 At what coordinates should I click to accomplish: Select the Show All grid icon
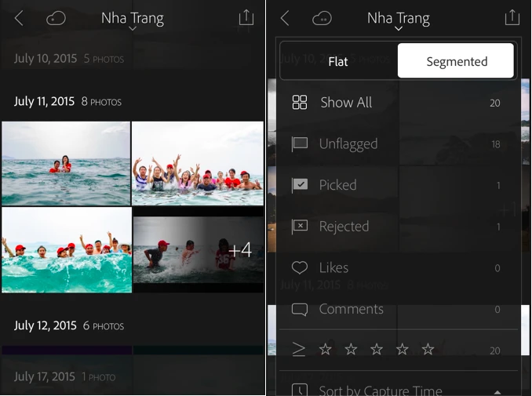point(300,103)
